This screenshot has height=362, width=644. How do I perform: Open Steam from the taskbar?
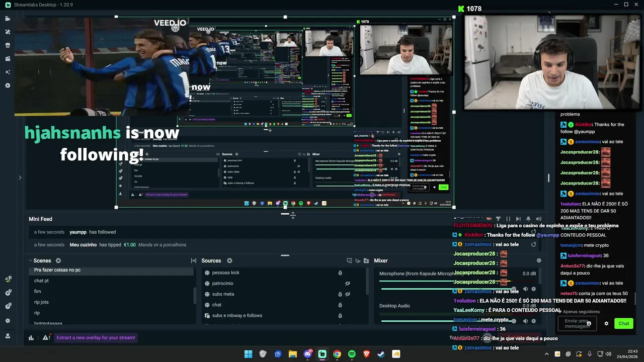381,354
